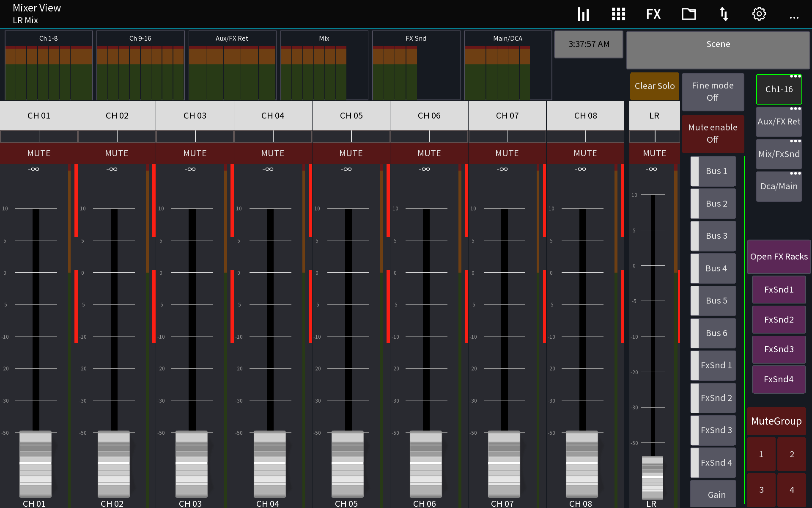Open the FX processing panel

pyautogui.click(x=653, y=14)
